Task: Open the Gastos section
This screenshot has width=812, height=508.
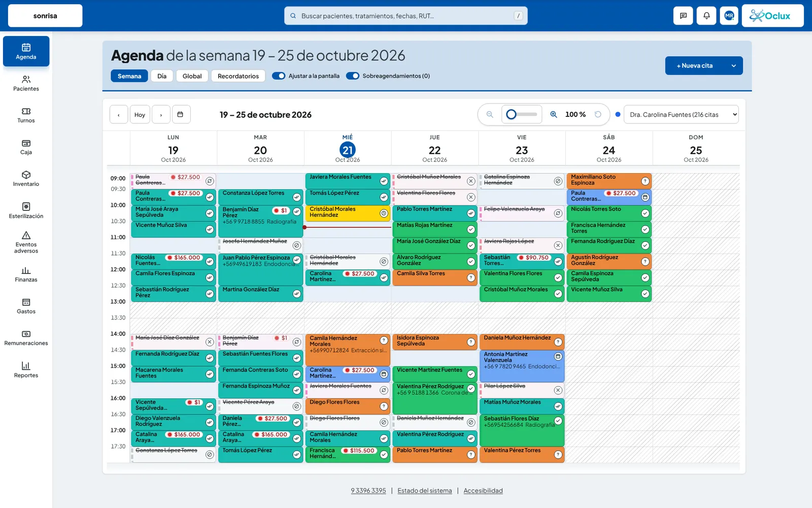Action: pos(26,306)
